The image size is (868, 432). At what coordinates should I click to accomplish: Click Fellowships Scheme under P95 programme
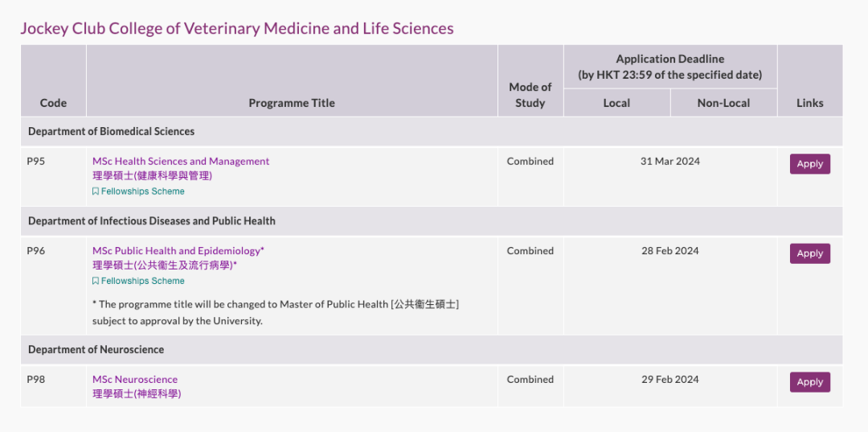[143, 191]
